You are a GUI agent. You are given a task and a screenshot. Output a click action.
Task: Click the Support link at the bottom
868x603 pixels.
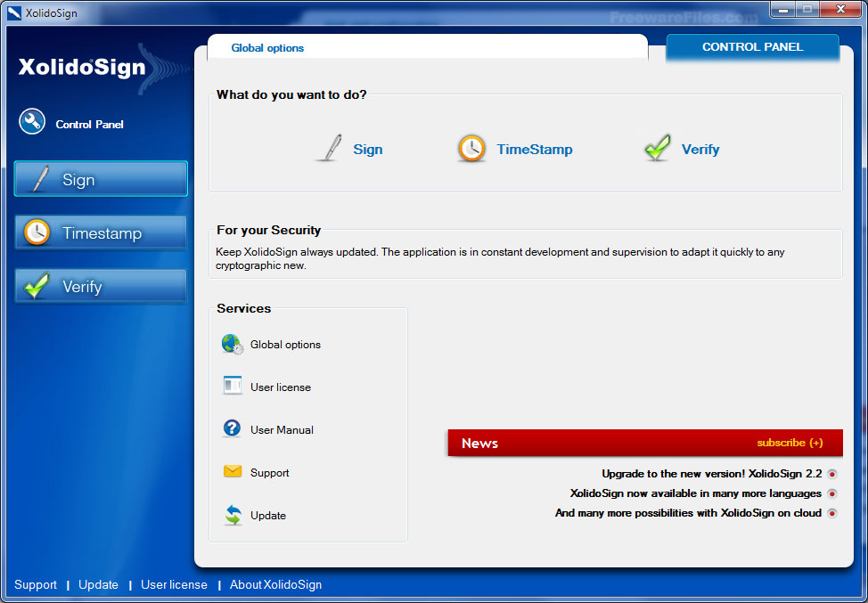[36, 585]
